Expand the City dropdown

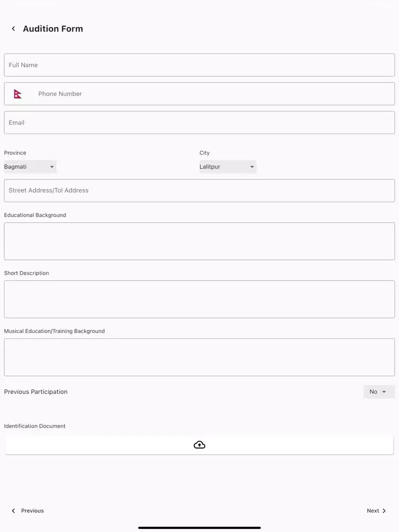(227, 167)
